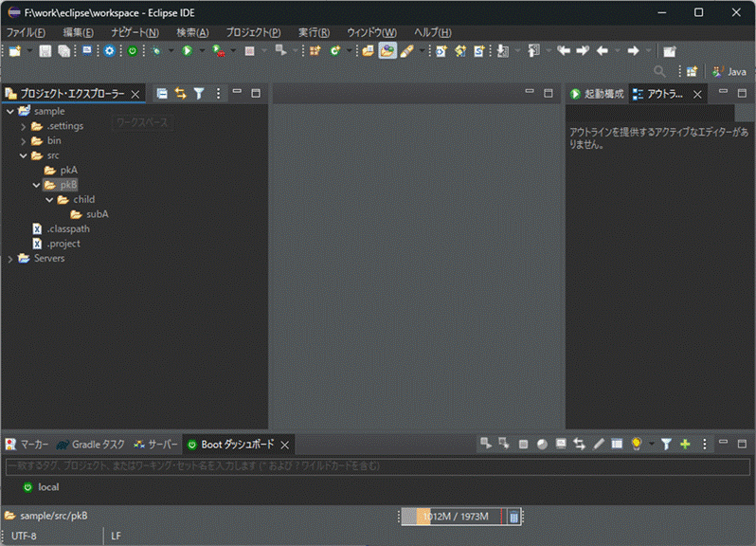The height and width of the screenshot is (546, 756).
Task: Click the pencil Search tool icon
Action: pyautogui.click(x=407, y=50)
